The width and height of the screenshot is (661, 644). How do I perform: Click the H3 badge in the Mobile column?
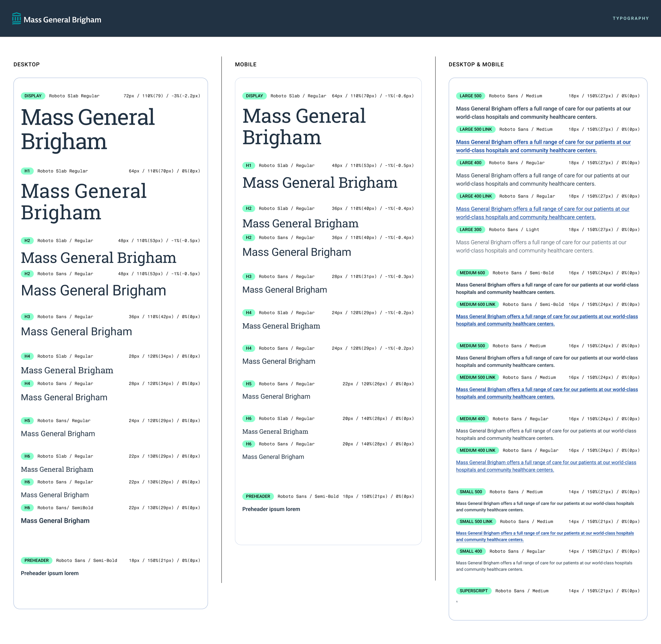tap(249, 276)
